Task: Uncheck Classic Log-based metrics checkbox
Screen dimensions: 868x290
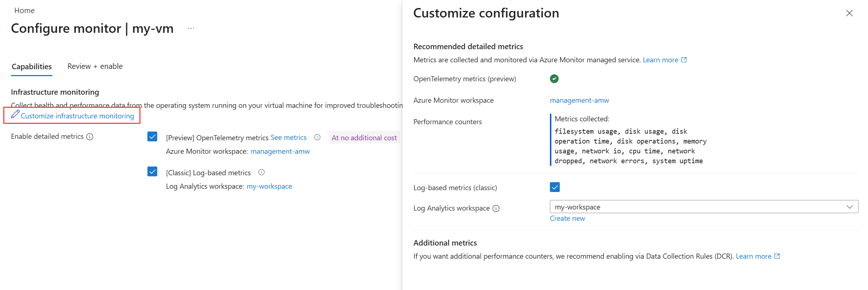Action: [x=152, y=172]
